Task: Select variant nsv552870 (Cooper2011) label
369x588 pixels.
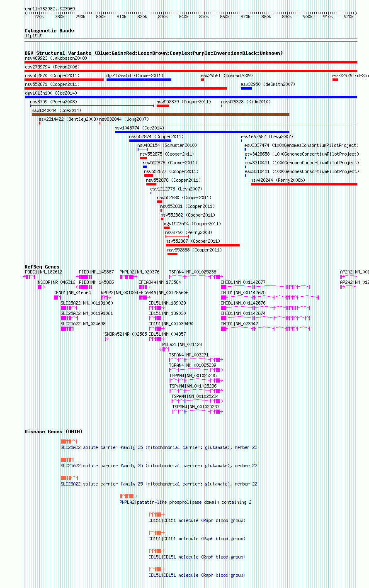Action: (x=52, y=76)
